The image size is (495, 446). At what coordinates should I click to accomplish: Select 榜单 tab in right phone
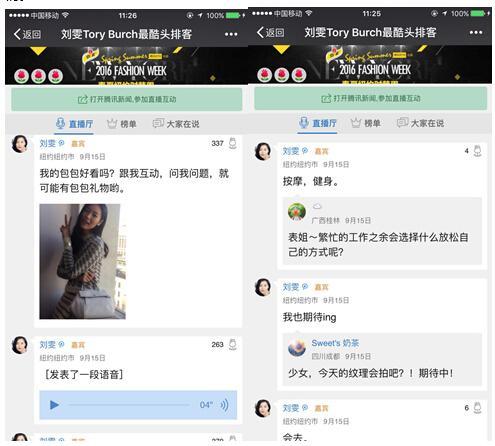(366, 123)
